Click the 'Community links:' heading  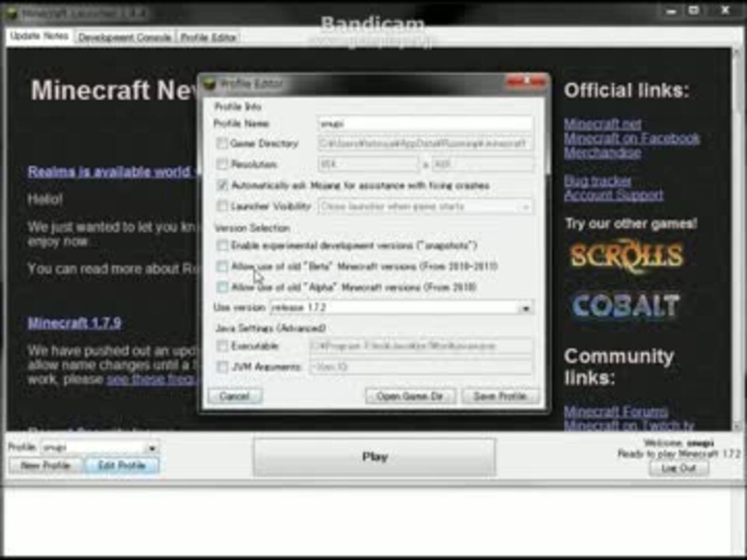(619, 366)
